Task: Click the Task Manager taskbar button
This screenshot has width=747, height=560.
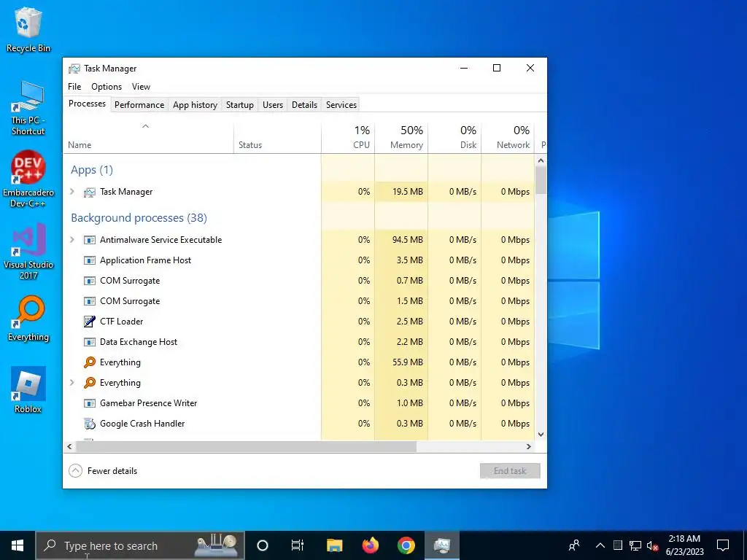Action: point(442,545)
